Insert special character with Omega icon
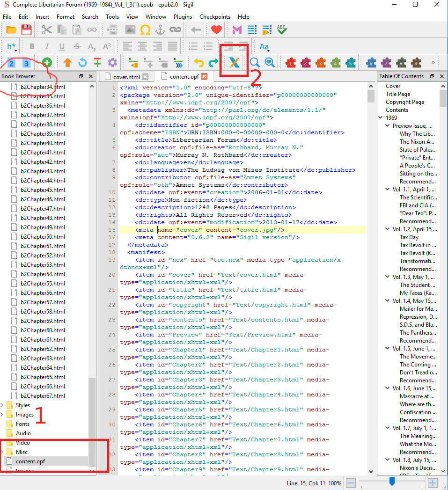 pyautogui.click(x=145, y=30)
